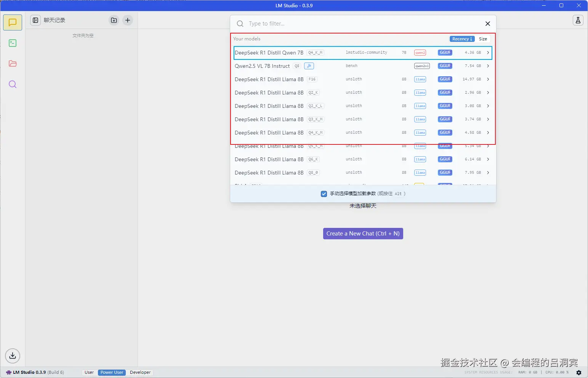This screenshot has height=378, width=588.
Task: Click the LM Studio logo in status bar
Action: pos(9,372)
